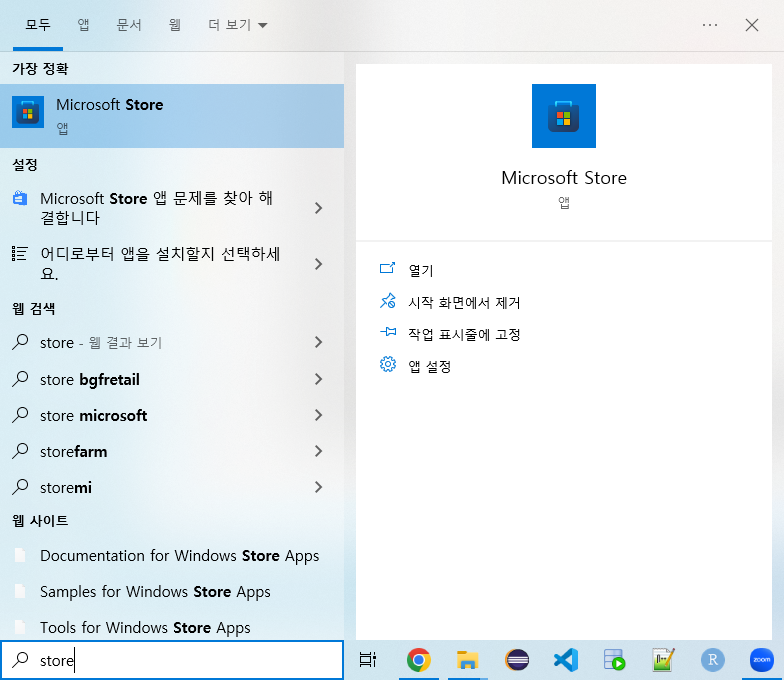Switch to the 앱 tab
This screenshot has height=680, width=784.
pyautogui.click(x=84, y=24)
